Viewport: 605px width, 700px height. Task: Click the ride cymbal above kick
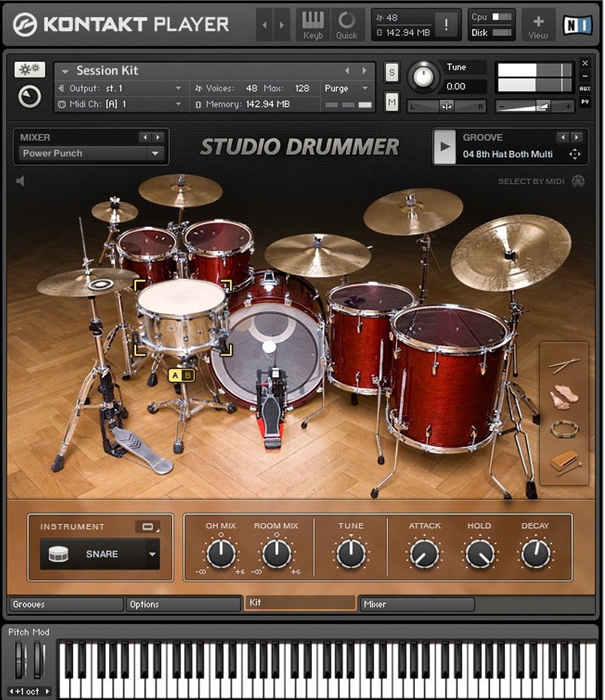[318, 255]
